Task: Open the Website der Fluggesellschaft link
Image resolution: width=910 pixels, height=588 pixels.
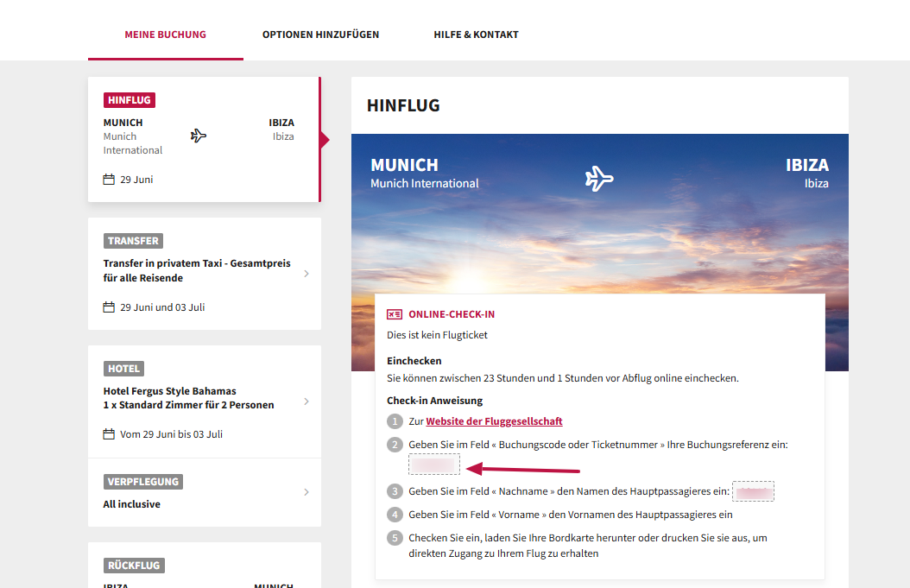Action: coord(494,421)
